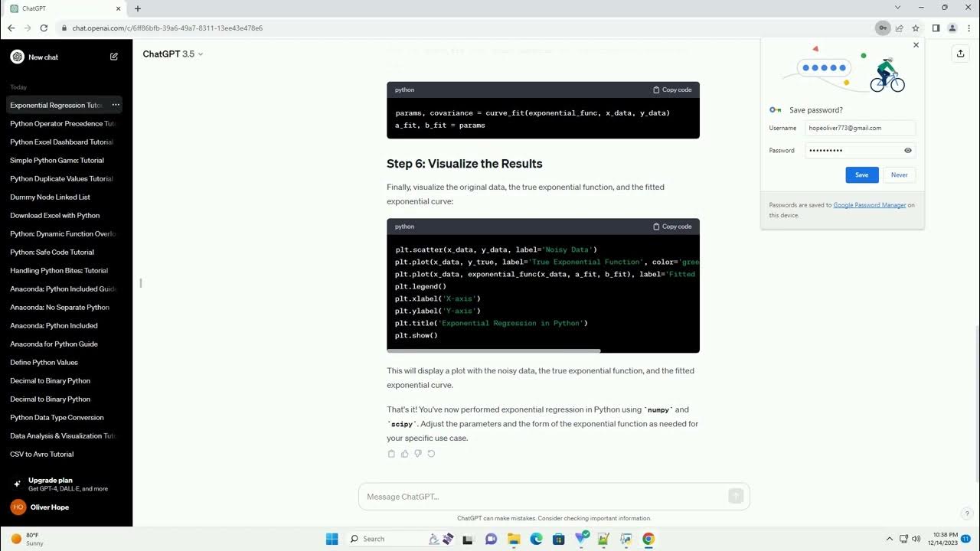Open options for Exponential Regression Tutorial chat
The width and height of the screenshot is (980, 551).
click(116, 105)
